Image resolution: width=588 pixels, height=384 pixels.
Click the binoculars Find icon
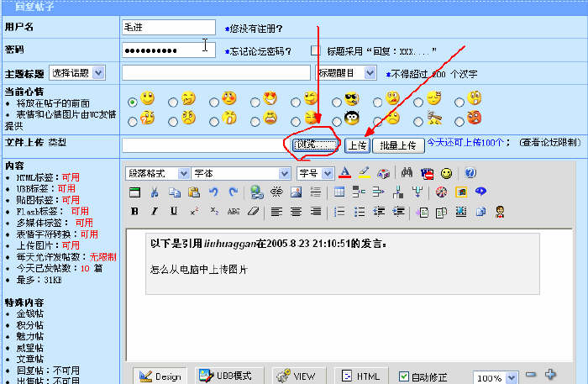(407, 173)
